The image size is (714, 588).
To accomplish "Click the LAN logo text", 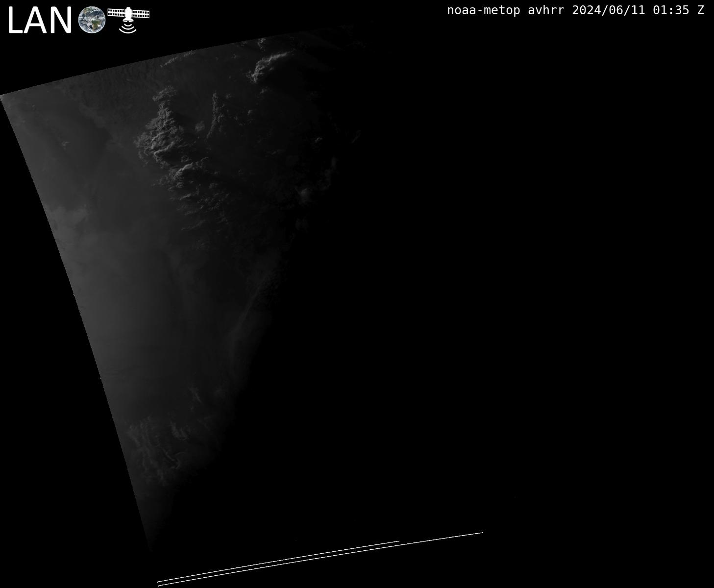I will tap(40, 21).
